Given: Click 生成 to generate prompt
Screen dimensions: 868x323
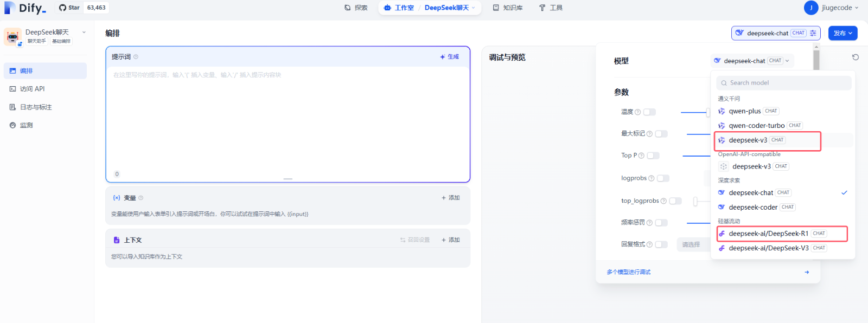Looking at the screenshot, I should [450, 57].
